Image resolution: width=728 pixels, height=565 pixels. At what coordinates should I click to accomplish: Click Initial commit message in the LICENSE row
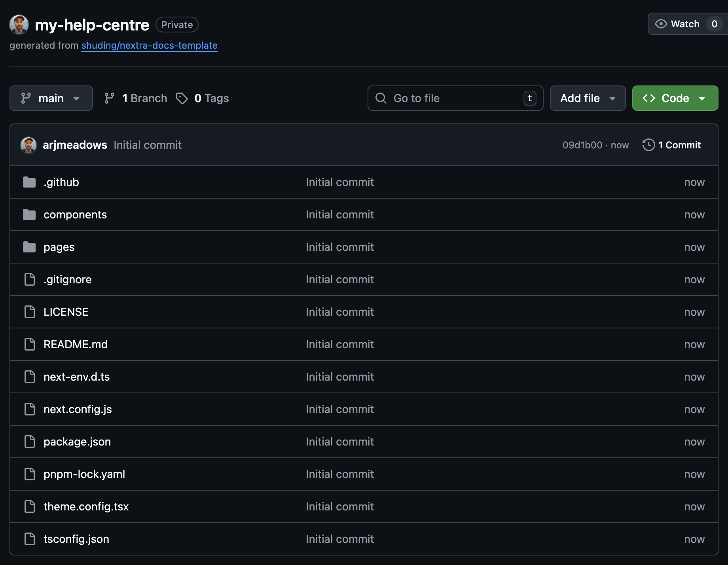pyautogui.click(x=340, y=312)
